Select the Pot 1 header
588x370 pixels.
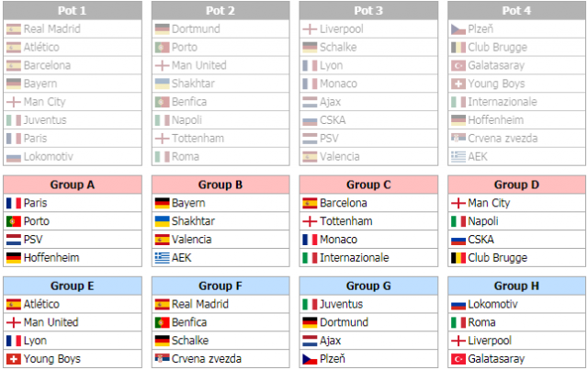(x=73, y=10)
